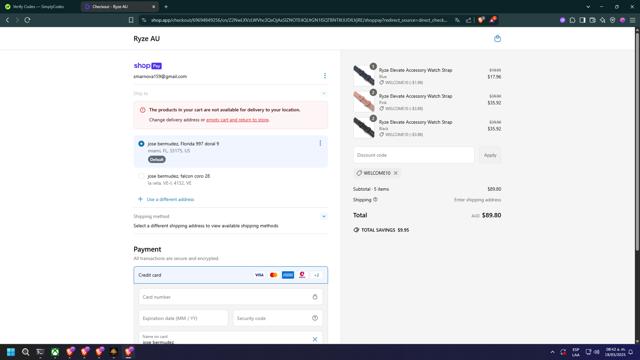Click the bookmark icon in the address bar
Image resolution: width=640 pixels, height=360 pixels.
tap(131, 20)
